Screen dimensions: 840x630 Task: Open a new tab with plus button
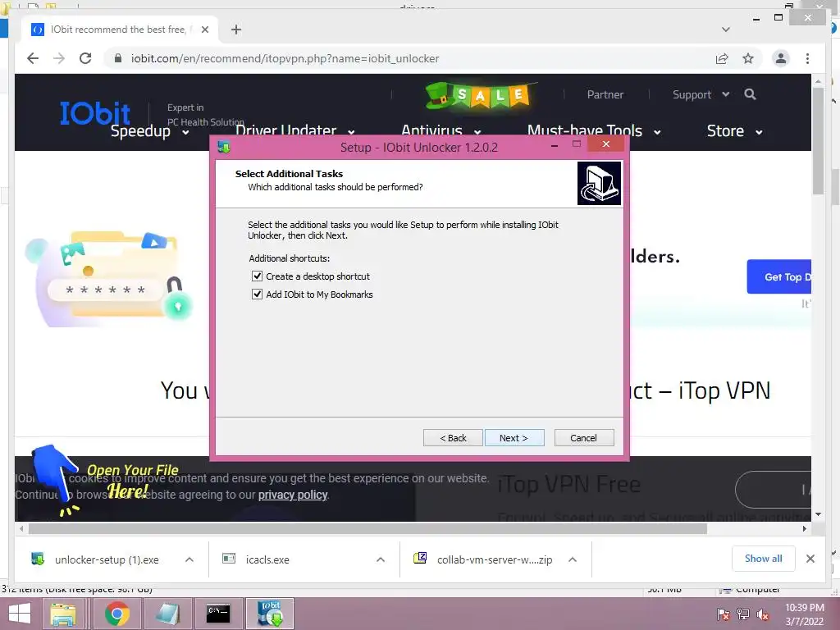pyautogui.click(x=236, y=30)
